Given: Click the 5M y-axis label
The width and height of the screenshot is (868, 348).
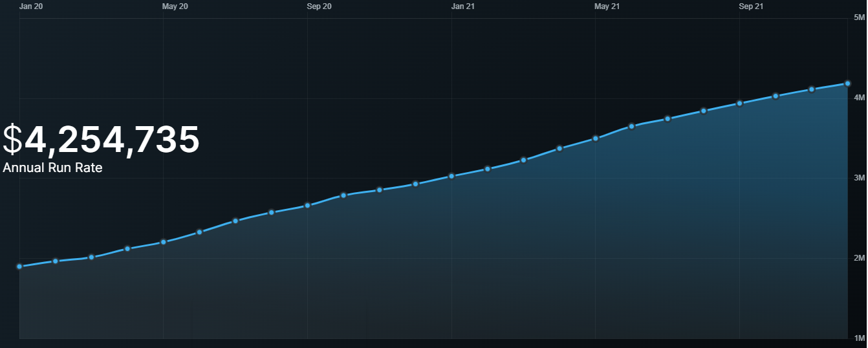Looking at the screenshot, I should pyautogui.click(x=860, y=17).
